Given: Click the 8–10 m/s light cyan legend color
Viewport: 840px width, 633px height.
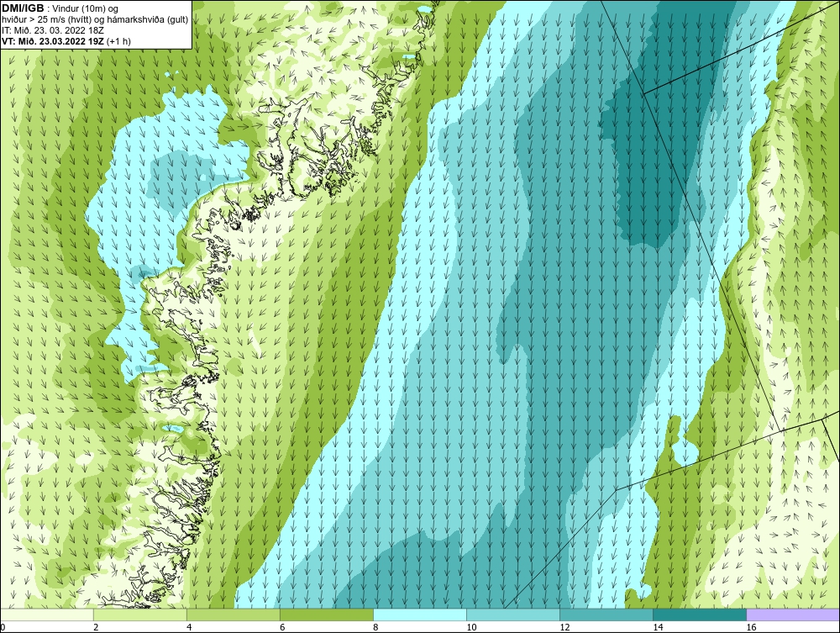Looking at the screenshot, I should [419, 615].
